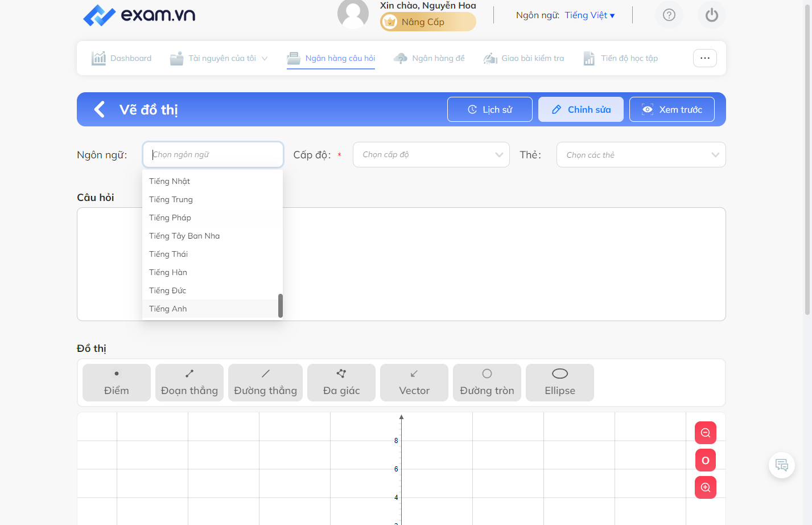Select the Đường tròn circle tool
This screenshot has width=812, height=525.
point(487,383)
